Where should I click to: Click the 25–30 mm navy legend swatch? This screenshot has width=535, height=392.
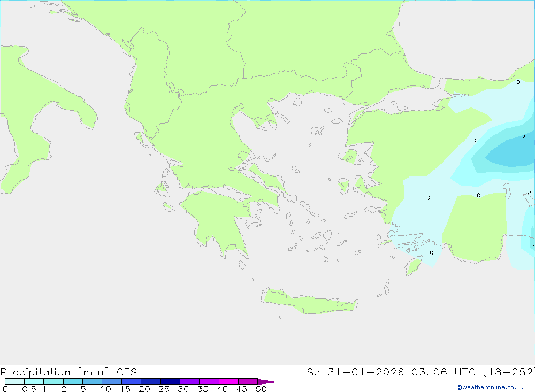pyautogui.click(x=170, y=381)
